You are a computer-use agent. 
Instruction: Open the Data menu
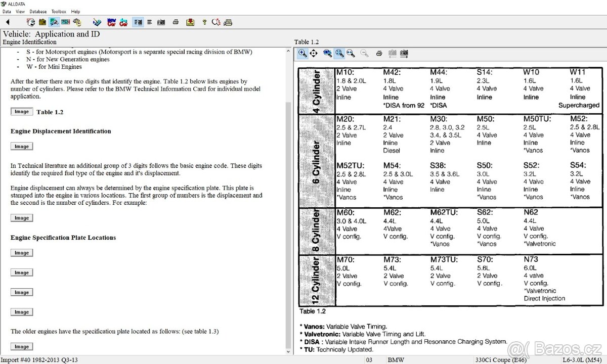coord(7,11)
